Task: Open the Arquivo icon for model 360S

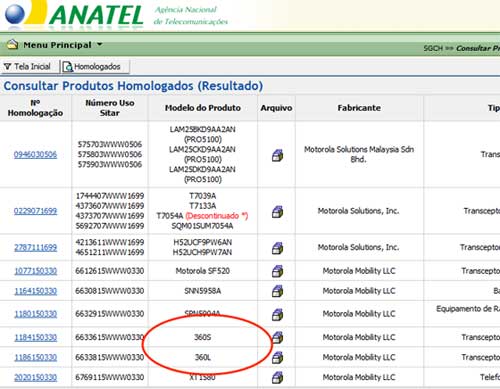Action: tap(278, 338)
